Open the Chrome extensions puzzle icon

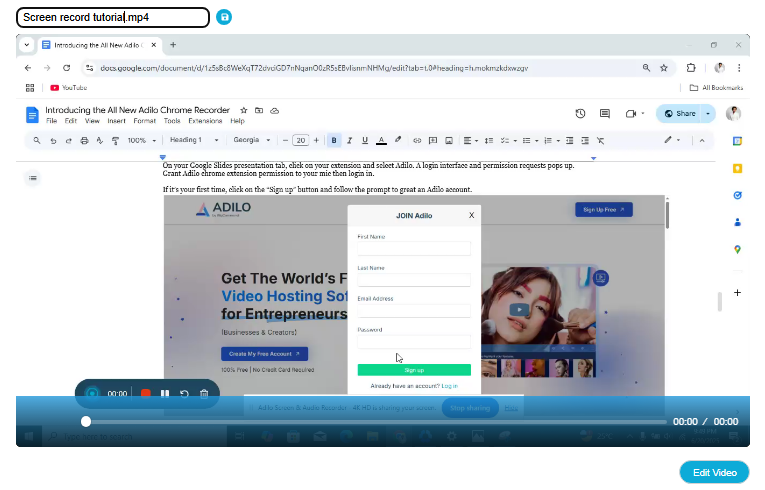point(691,68)
